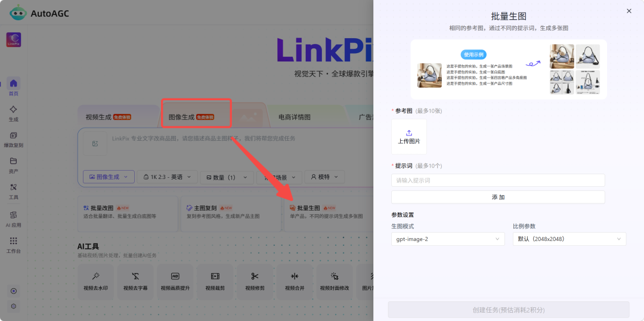Screen dimensions: 644x321
Task: Click the AutoAGC robot logo
Action: coord(17,13)
